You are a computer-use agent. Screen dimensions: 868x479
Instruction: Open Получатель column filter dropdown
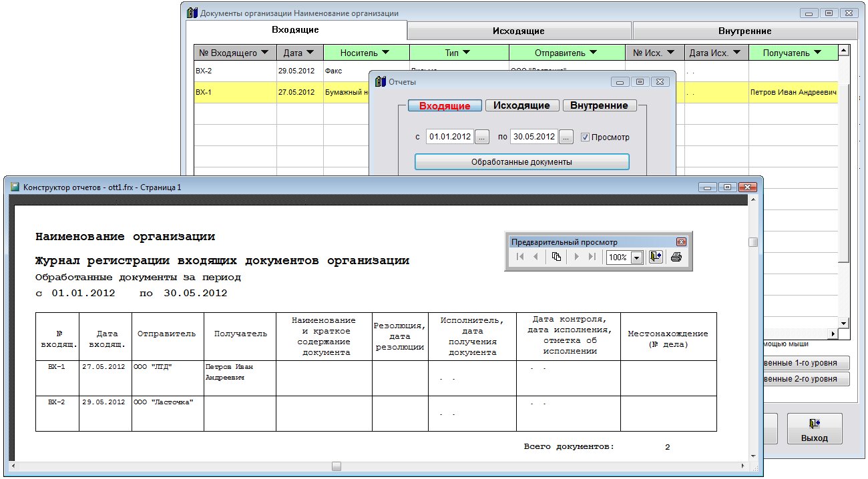819,53
